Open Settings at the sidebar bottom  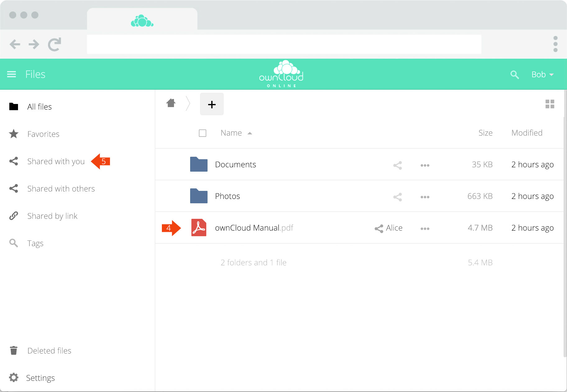(40, 378)
